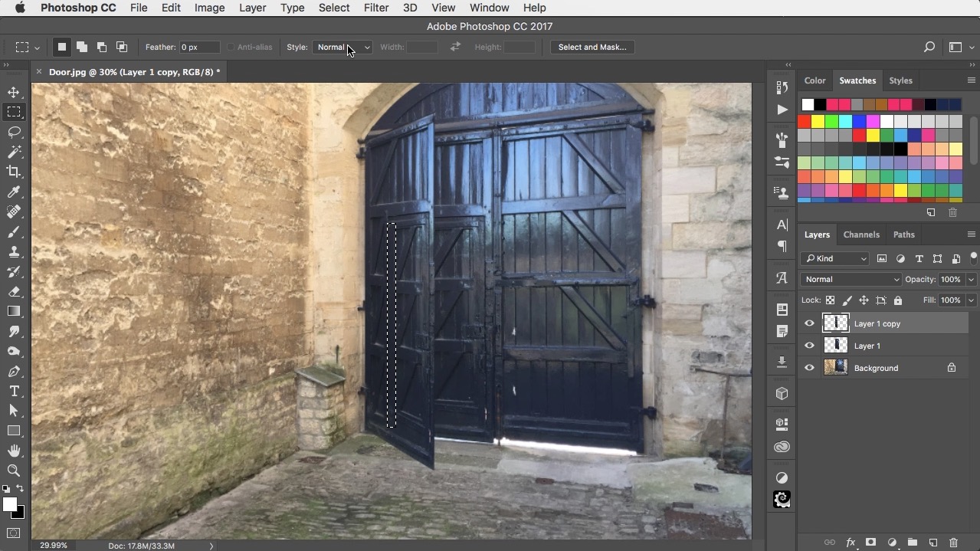Choose New selection mode button
The height and width of the screenshot is (551, 980).
[x=62, y=47]
